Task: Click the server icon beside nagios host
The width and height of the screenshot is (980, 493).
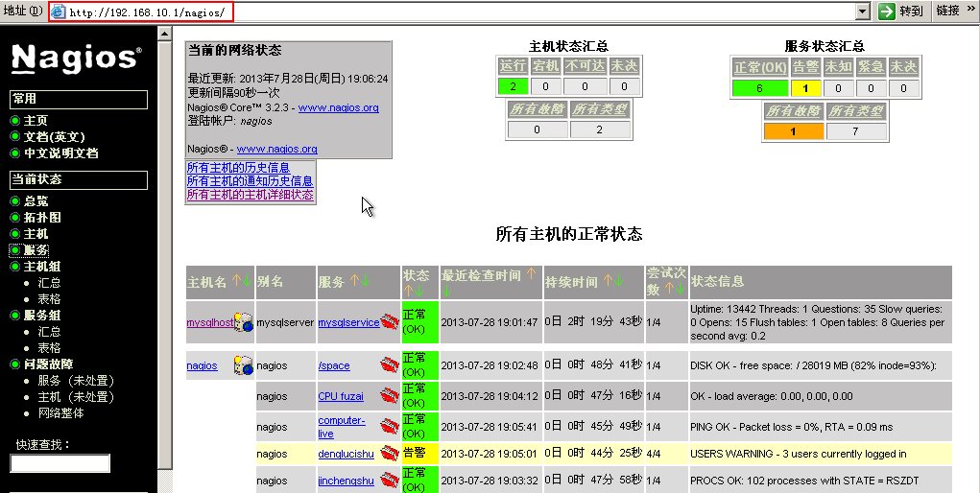Action: point(243,365)
